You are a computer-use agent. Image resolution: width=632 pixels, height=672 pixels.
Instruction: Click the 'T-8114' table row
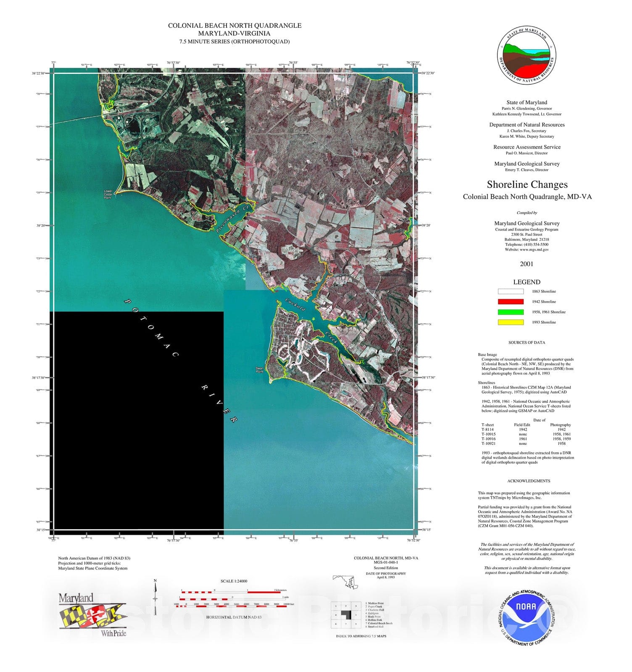coord(526,430)
